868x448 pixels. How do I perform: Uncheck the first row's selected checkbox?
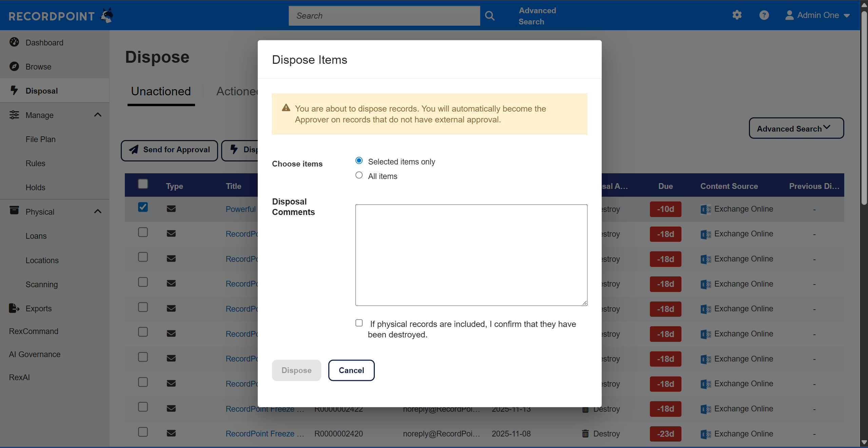coord(143,207)
